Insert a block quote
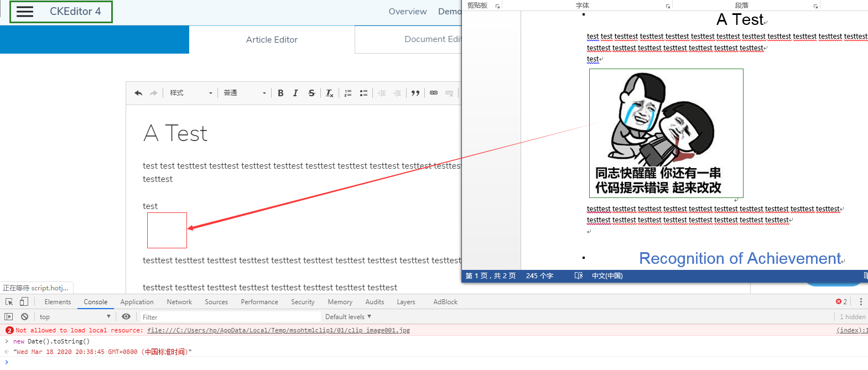The image size is (868, 370). [x=415, y=93]
